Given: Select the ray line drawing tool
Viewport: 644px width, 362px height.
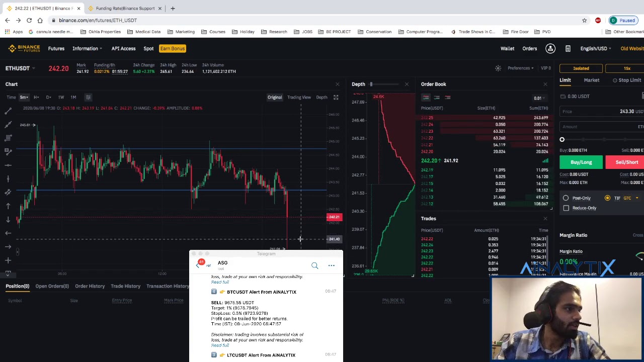Looking at the screenshot, I should [x=8, y=124].
